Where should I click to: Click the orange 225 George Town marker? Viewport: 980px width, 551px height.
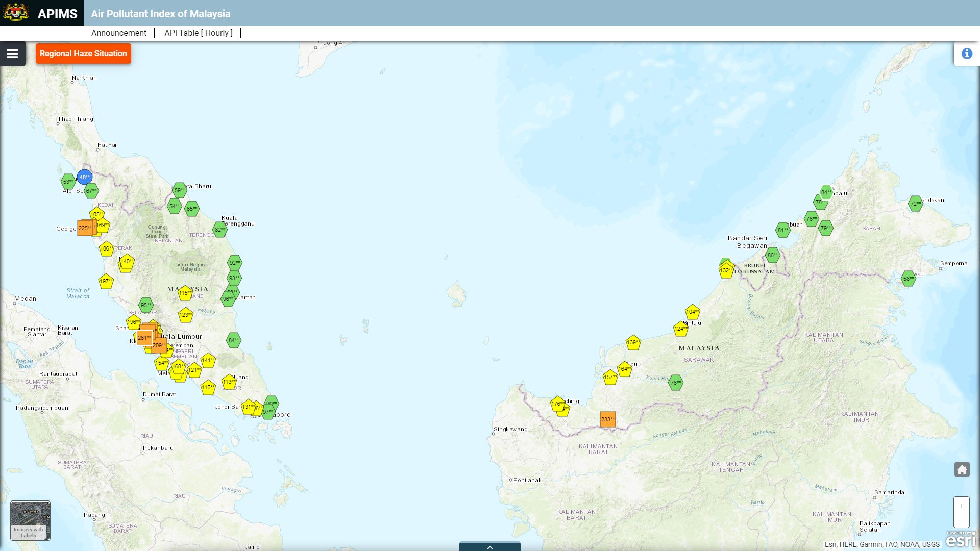click(x=85, y=228)
